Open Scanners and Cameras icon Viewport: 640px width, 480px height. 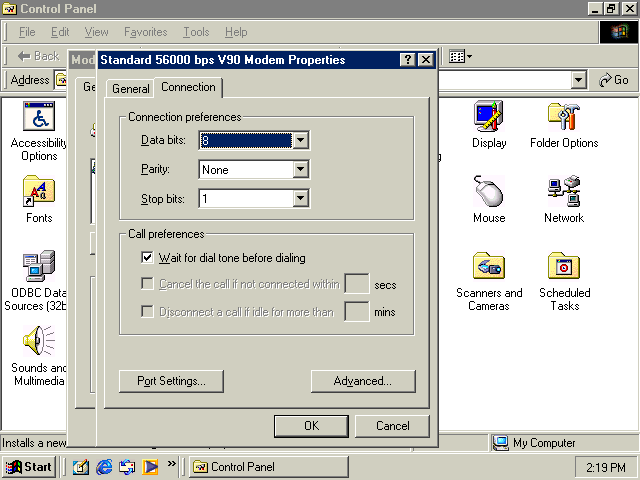pyautogui.click(x=489, y=266)
